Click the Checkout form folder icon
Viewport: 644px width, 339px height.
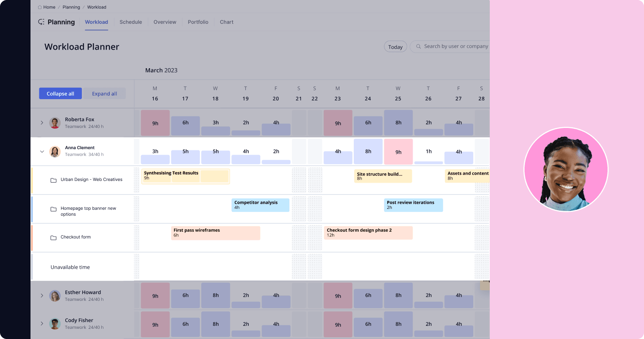[53, 238]
